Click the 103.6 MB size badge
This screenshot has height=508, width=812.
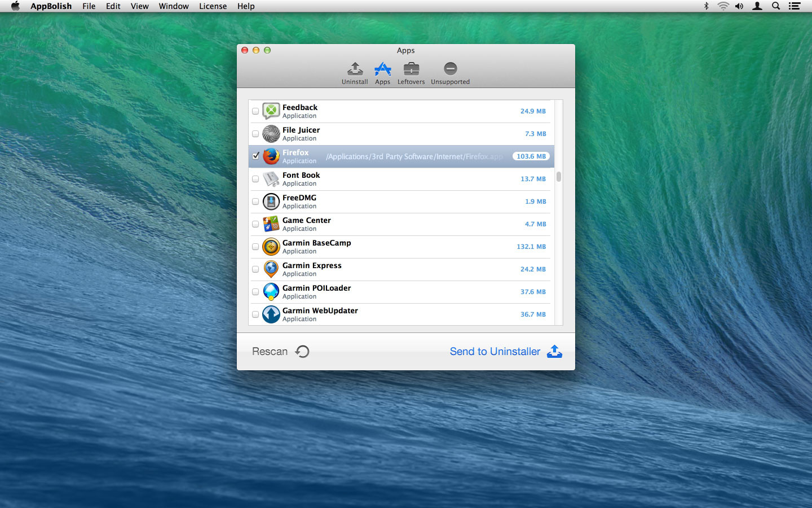pyautogui.click(x=531, y=156)
